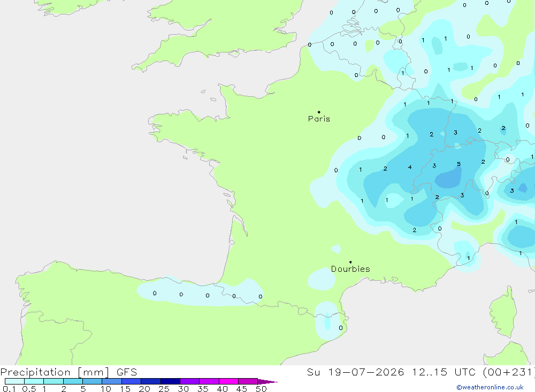This screenshot has width=535, height=392.
Task: Select the Dourbies location dot marker
Action: (350, 262)
